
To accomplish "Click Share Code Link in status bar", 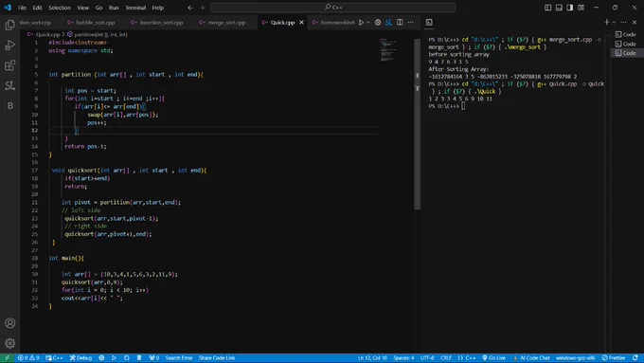I will coord(217,357).
